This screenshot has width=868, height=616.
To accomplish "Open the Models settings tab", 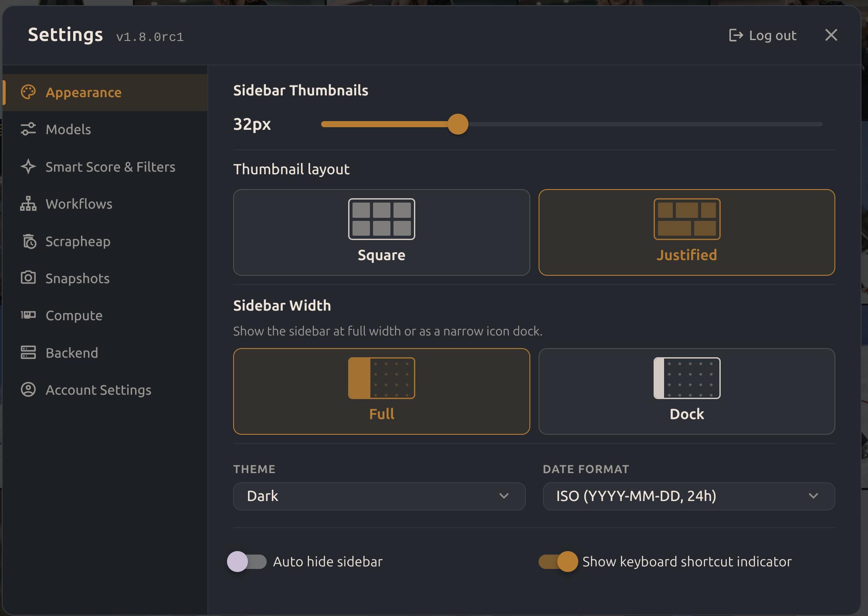I will tap(105, 129).
